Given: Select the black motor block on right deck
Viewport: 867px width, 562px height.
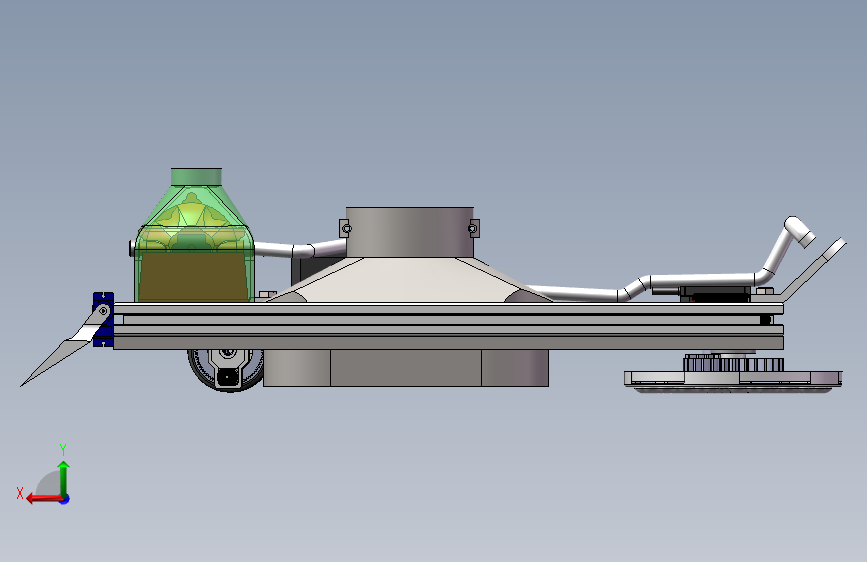Looking at the screenshot, I should [x=715, y=294].
